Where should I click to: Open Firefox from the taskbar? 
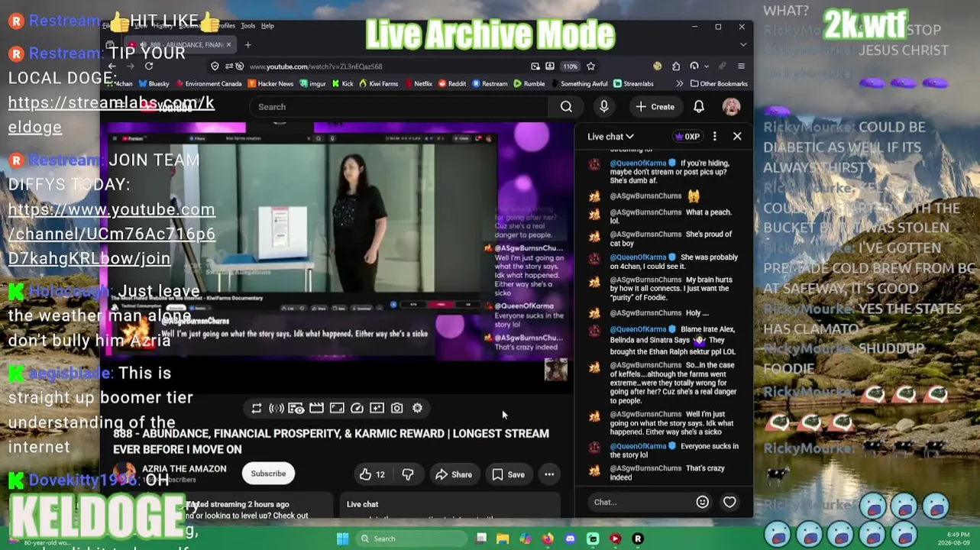tap(548, 539)
